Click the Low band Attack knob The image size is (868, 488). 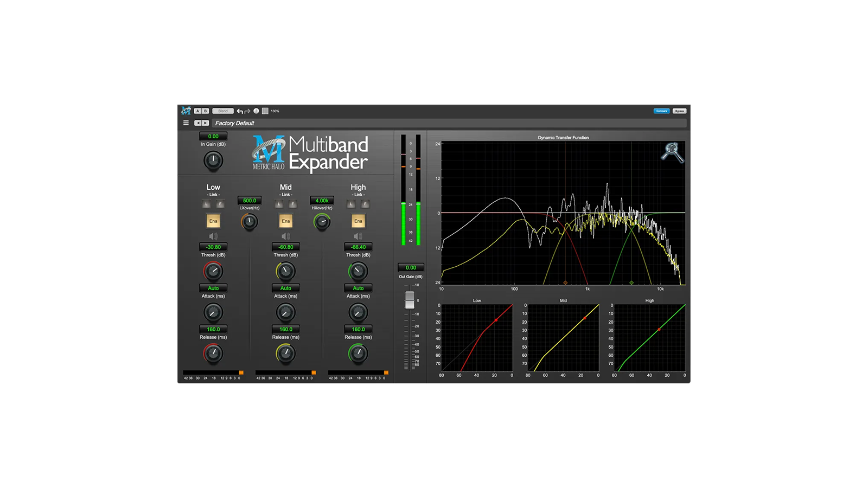pyautogui.click(x=213, y=312)
